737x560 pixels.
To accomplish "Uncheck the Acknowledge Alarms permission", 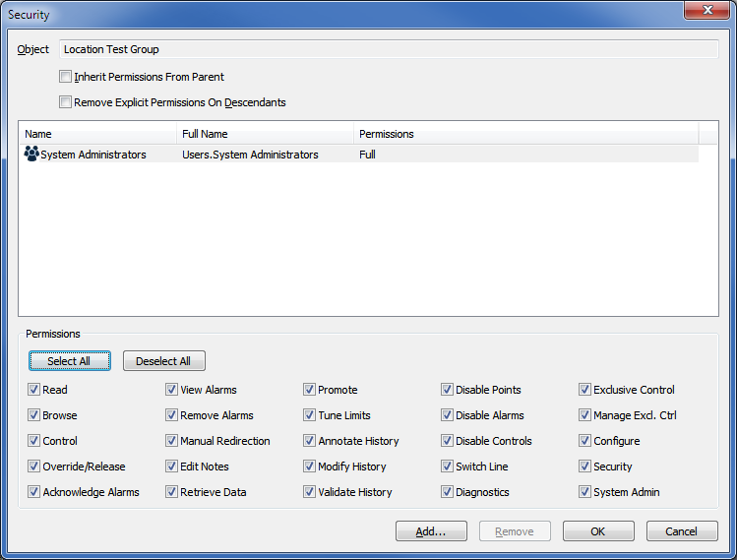I will point(34,492).
